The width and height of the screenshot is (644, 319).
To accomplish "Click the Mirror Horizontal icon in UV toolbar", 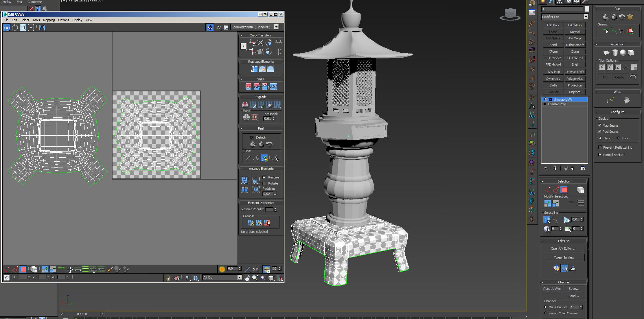I will [x=42, y=27].
